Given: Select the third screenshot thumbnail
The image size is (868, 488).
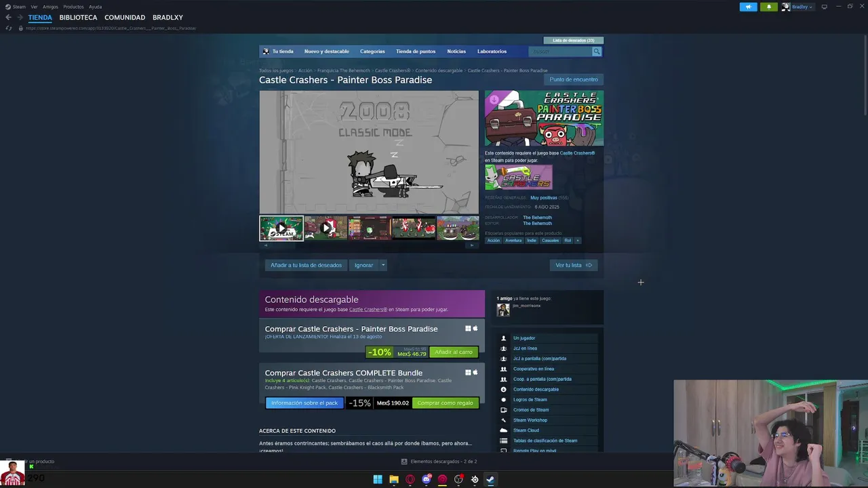Looking at the screenshot, I should [x=370, y=228].
